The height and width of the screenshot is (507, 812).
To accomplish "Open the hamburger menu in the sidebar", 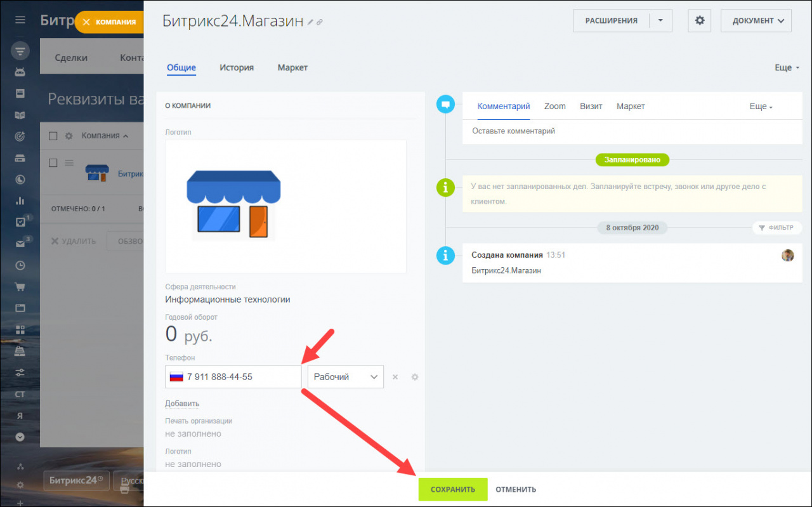I will (20, 20).
